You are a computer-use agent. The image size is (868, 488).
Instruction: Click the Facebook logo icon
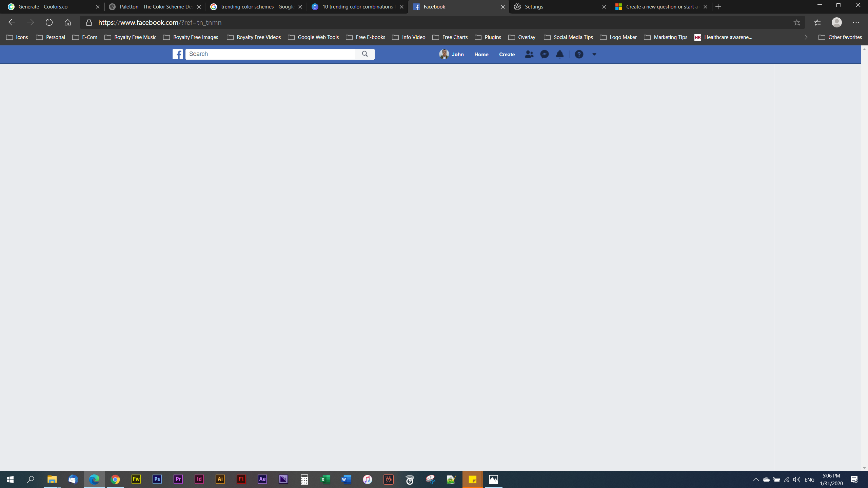click(x=177, y=54)
